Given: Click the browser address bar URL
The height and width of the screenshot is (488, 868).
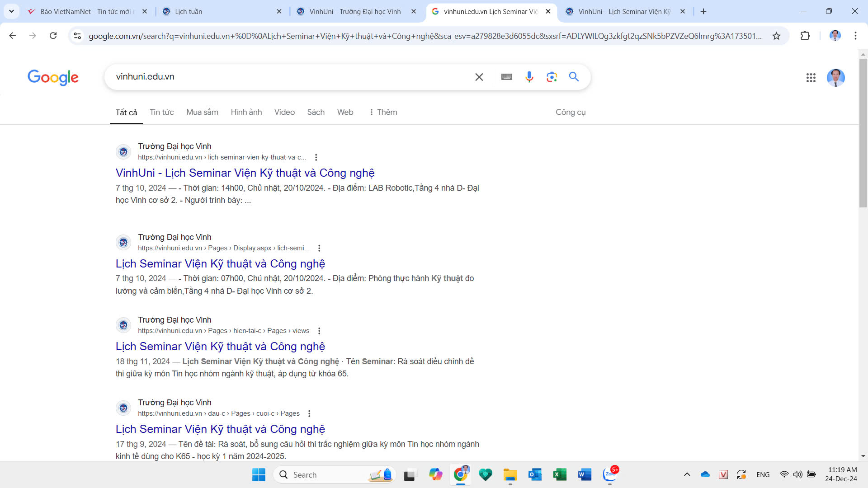Looking at the screenshot, I should click(x=425, y=36).
